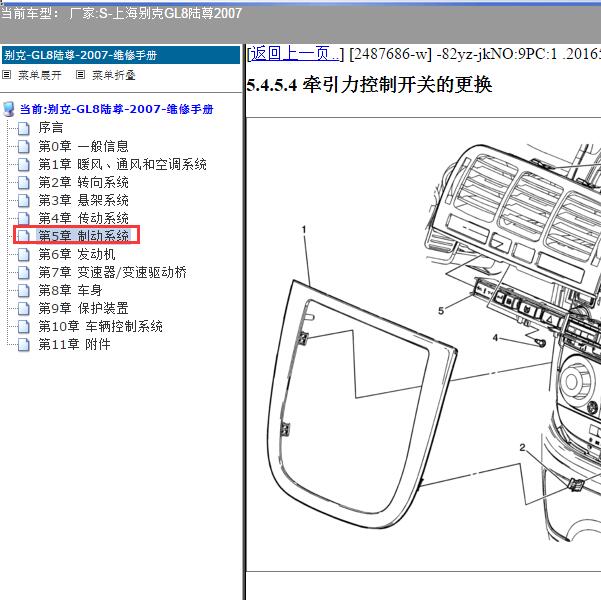601x600 pixels.
Task: Select 第0章 一般信息 chapter
Action: click(83, 146)
